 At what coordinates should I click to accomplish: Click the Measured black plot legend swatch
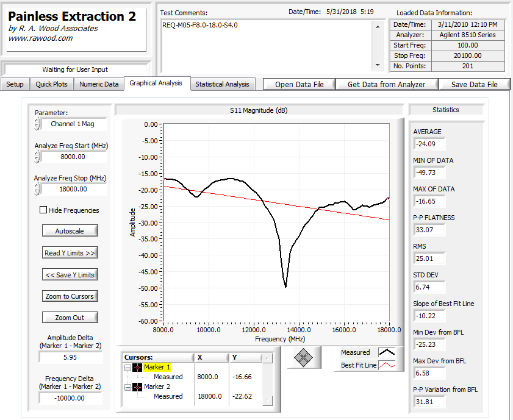[x=387, y=352]
